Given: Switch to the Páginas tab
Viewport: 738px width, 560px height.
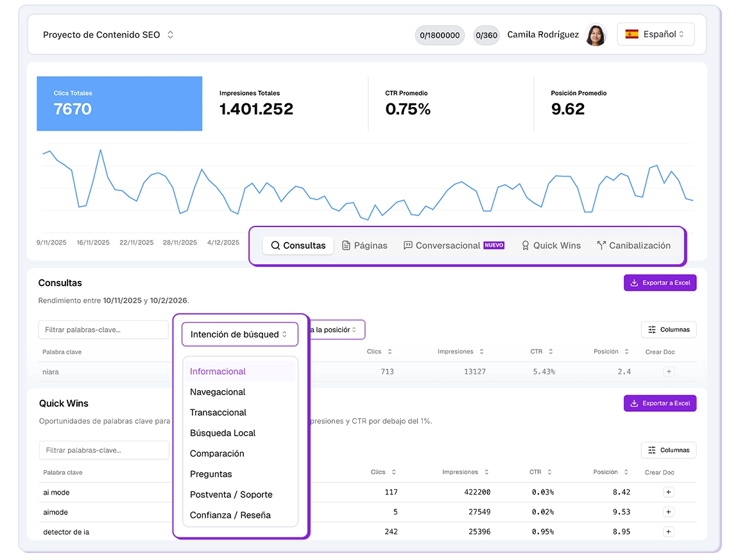Looking at the screenshot, I should [x=365, y=245].
